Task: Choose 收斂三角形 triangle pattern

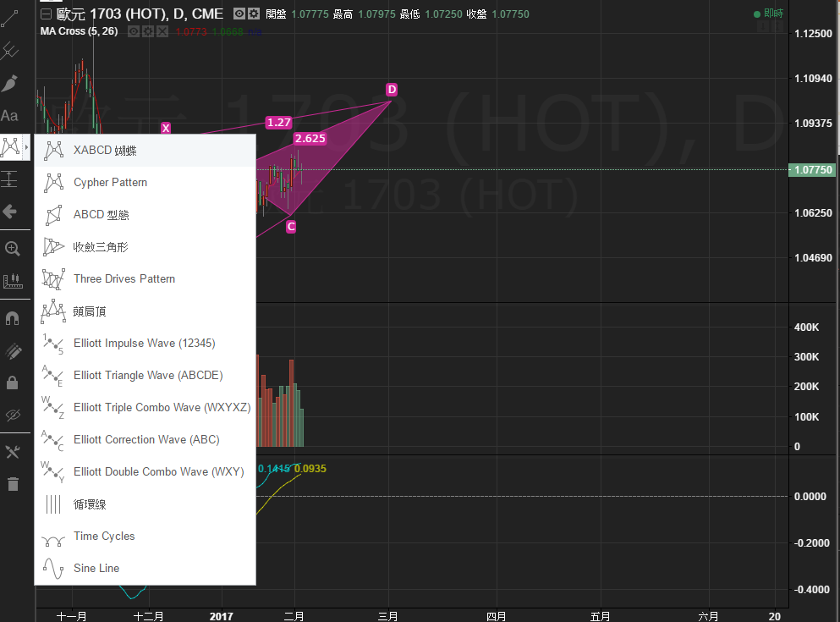Action: [145, 247]
